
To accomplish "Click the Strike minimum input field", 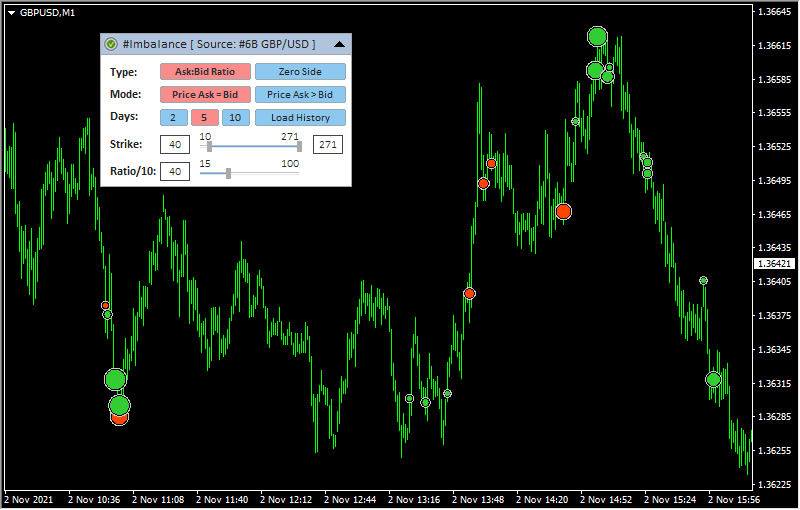I will 175,145.
